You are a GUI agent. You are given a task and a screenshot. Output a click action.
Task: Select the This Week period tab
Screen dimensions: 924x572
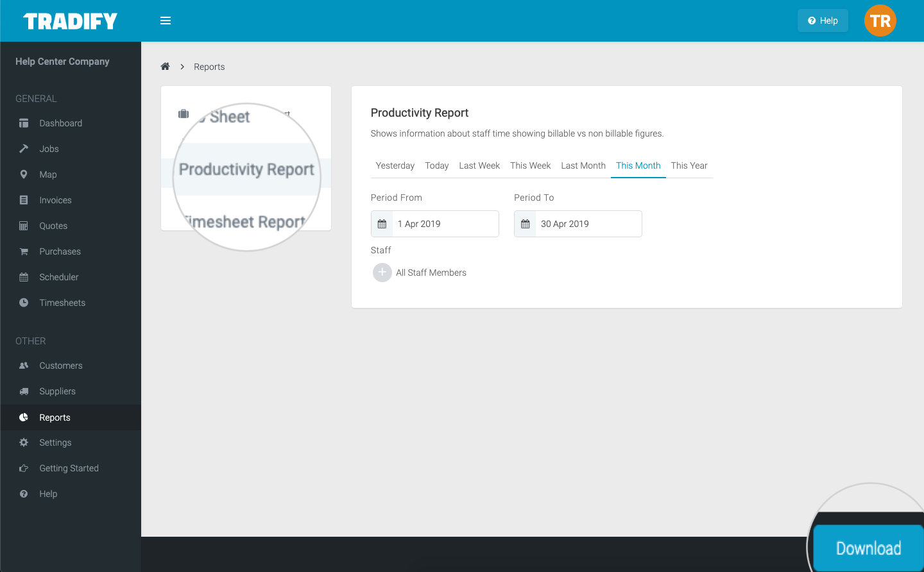531,165
